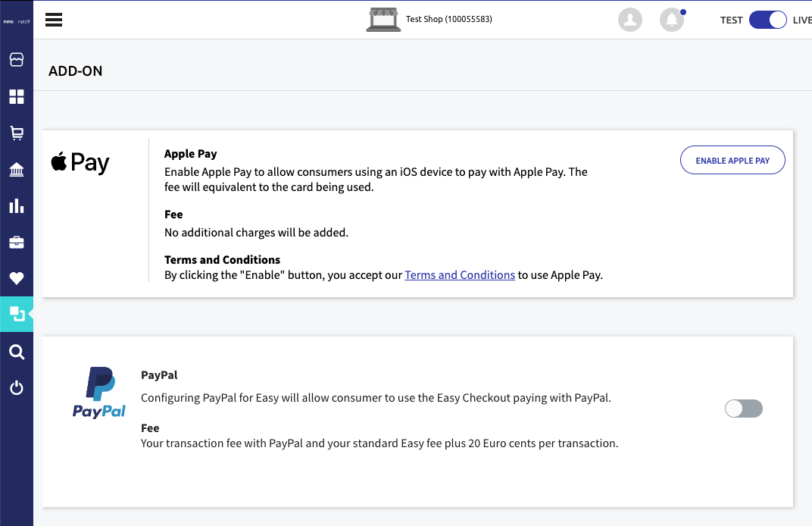
Task: Enable the PayPal add-on switch
Action: pyautogui.click(x=744, y=409)
